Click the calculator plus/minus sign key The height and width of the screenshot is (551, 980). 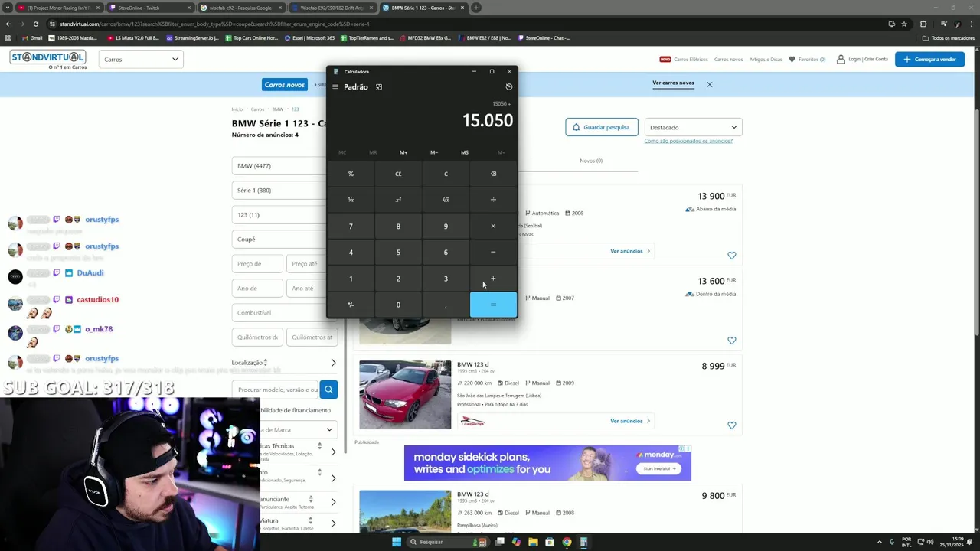(x=351, y=305)
